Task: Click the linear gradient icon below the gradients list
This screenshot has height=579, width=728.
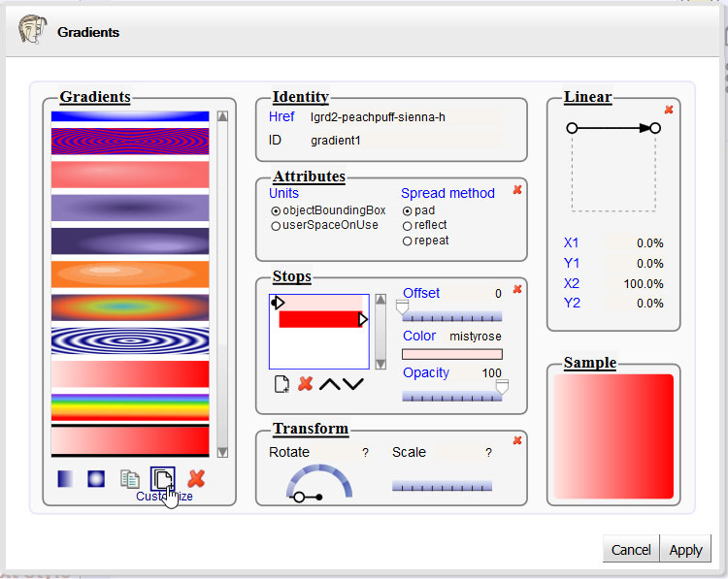Action: click(x=65, y=478)
